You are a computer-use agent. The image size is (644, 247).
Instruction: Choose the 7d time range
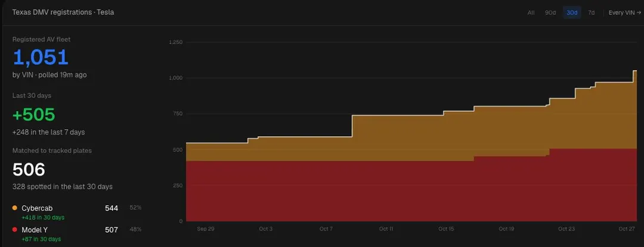[x=591, y=12]
